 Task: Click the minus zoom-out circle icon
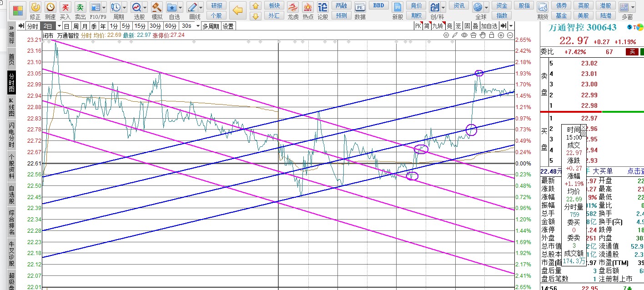510,35
